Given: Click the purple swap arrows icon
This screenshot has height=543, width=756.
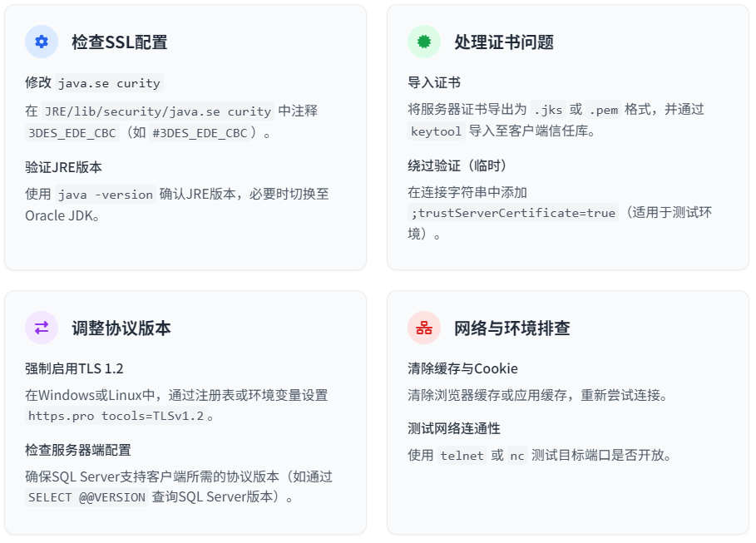Looking at the screenshot, I should (42, 328).
